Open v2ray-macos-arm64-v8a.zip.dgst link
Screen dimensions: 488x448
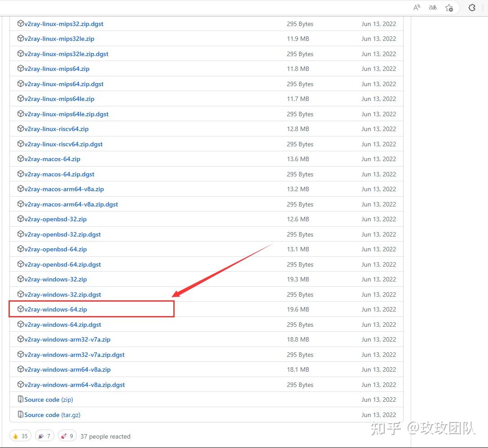[x=71, y=204]
